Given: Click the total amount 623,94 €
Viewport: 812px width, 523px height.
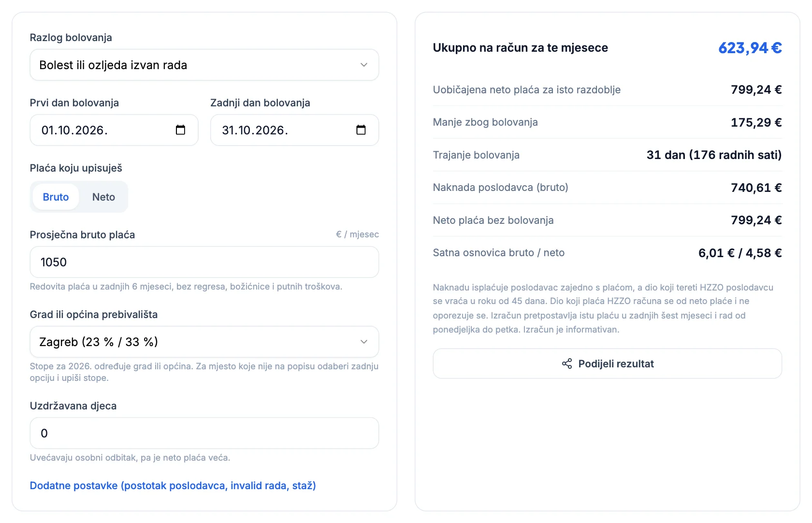Looking at the screenshot, I should 750,48.
